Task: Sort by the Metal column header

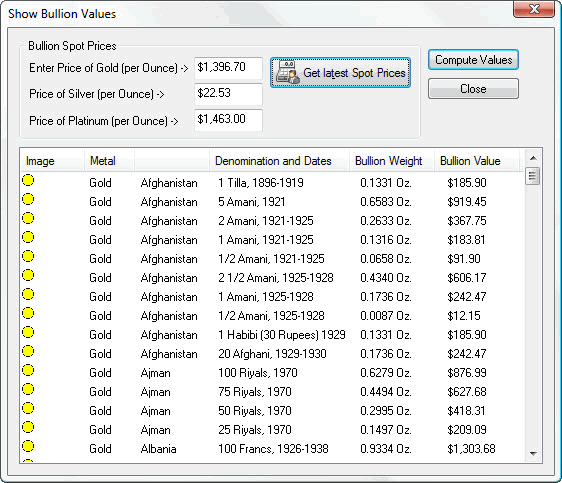Action: (x=109, y=161)
